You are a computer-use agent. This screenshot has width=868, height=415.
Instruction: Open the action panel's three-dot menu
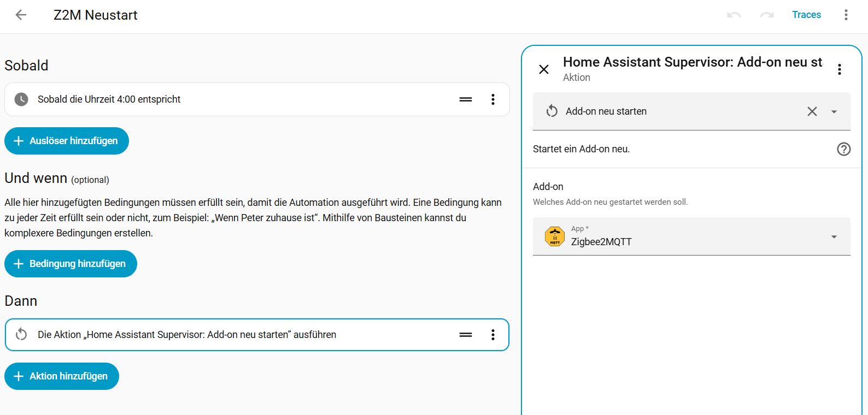point(840,69)
